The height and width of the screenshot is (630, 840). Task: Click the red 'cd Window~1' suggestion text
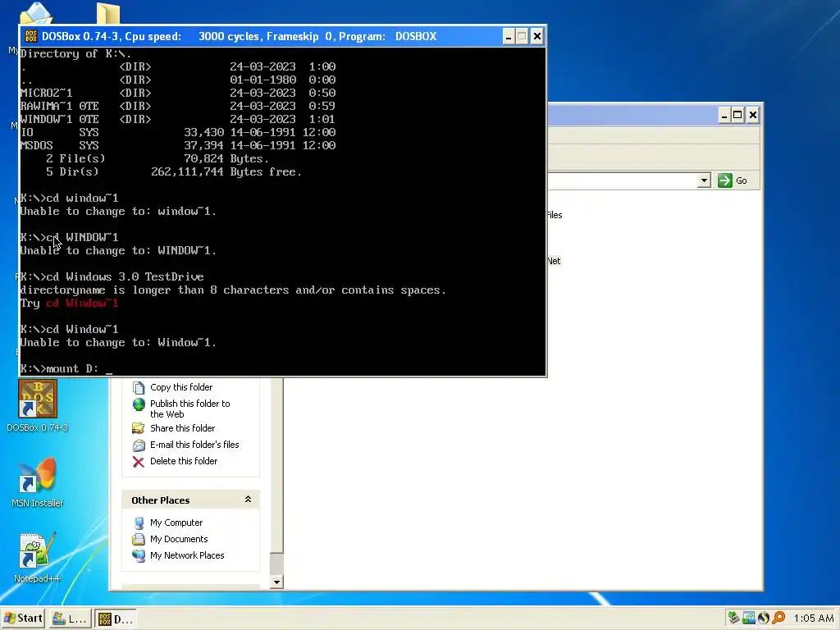(x=82, y=304)
